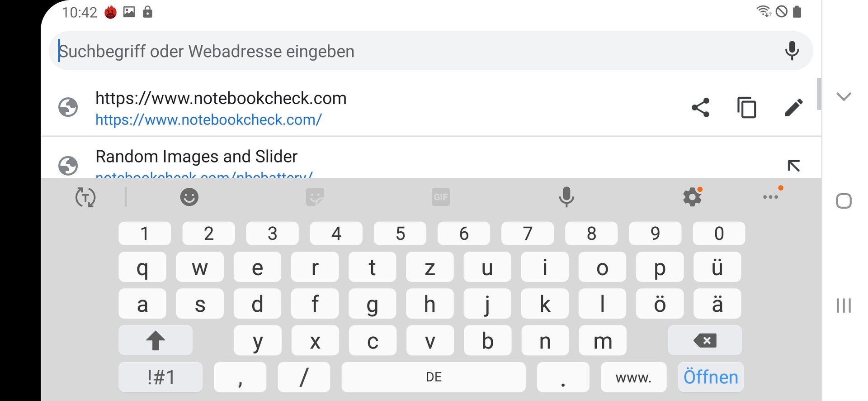Edit the notebookcheck.com URL with pencil icon

(x=793, y=108)
